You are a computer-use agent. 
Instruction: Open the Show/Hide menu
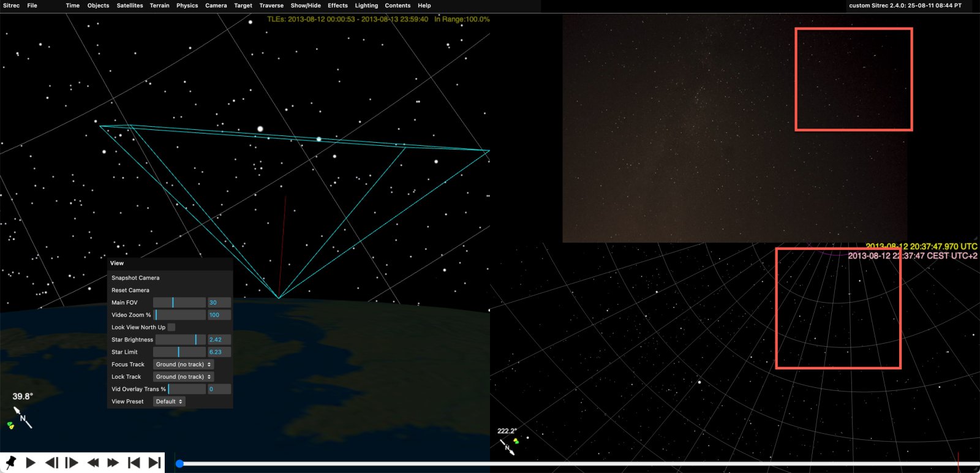306,6
